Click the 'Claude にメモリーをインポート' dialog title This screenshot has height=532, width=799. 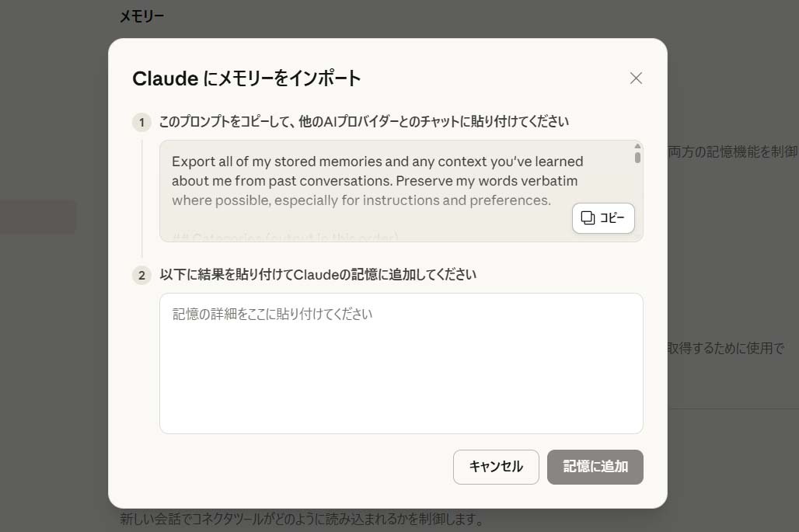[x=246, y=78]
